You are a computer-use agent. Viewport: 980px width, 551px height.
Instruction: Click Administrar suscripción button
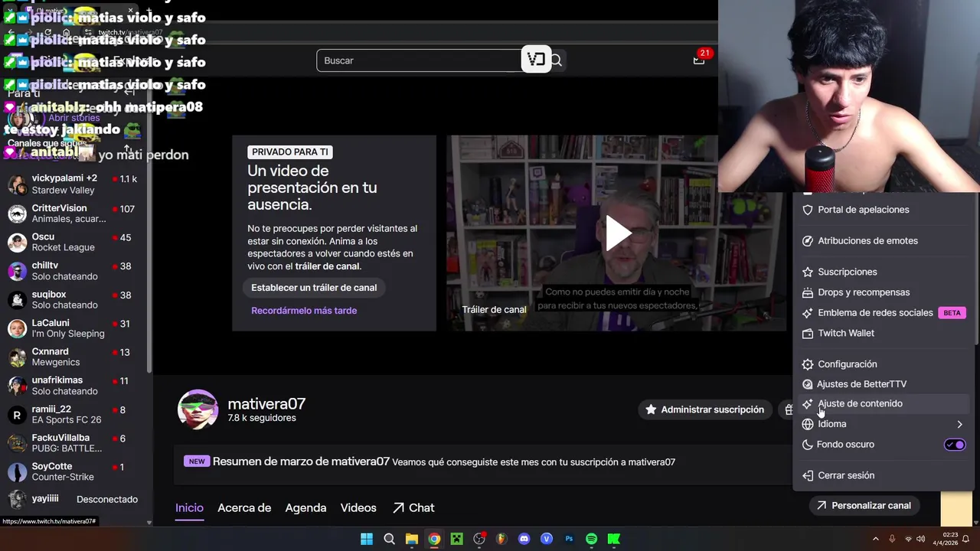704,410
